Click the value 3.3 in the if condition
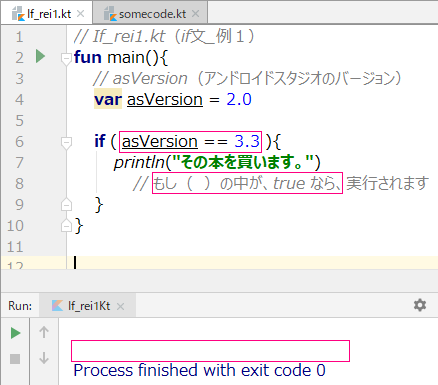 247,141
